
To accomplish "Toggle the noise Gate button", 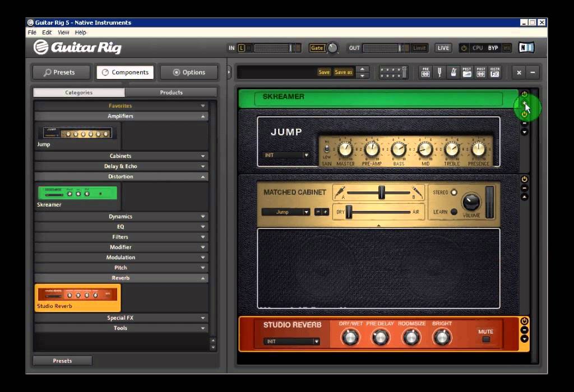I will [x=317, y=48].
